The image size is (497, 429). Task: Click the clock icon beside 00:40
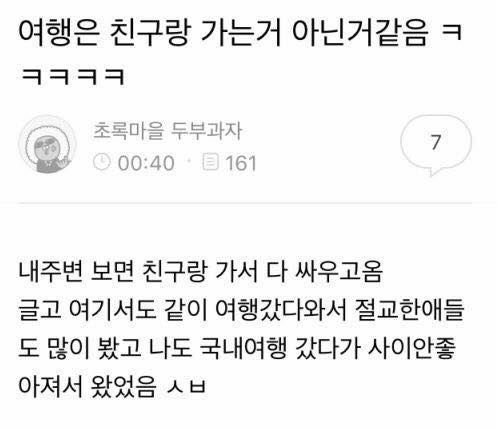click(101, 162)
